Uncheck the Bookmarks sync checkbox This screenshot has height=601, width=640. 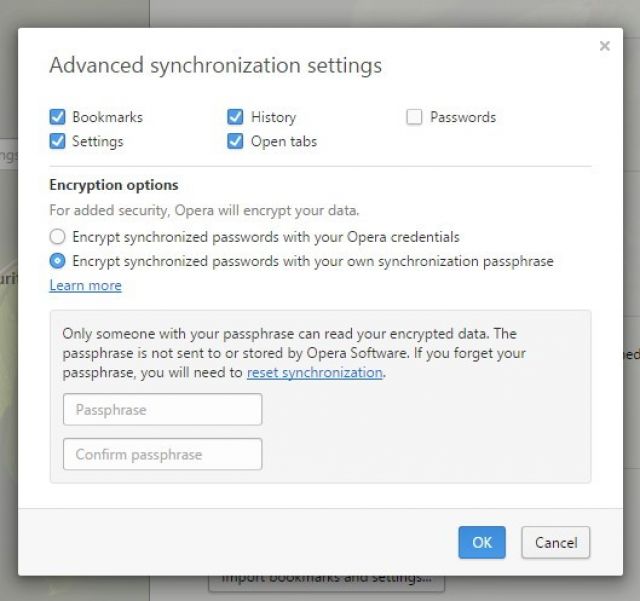pos(57,117)
